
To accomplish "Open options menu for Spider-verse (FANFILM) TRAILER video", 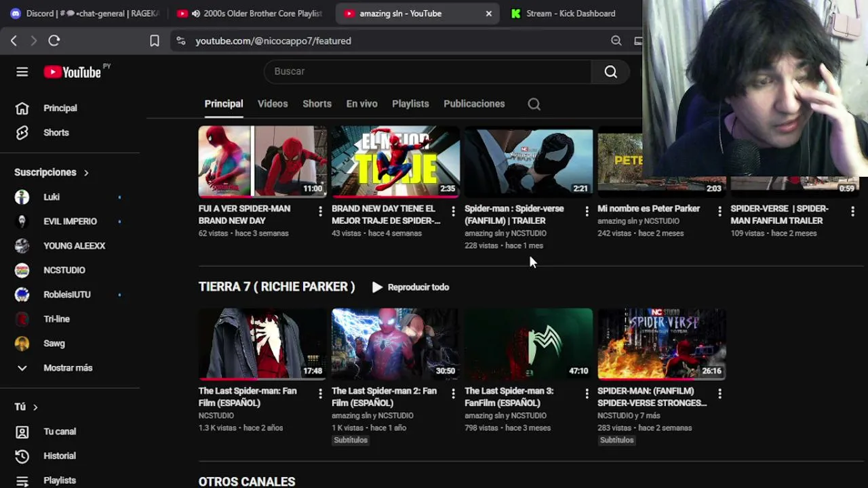I will [x=587, y=211].
